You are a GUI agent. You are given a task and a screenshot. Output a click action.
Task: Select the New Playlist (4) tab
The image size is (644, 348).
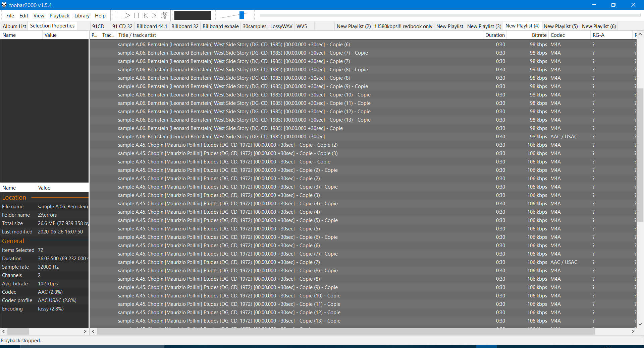point(523,26)
